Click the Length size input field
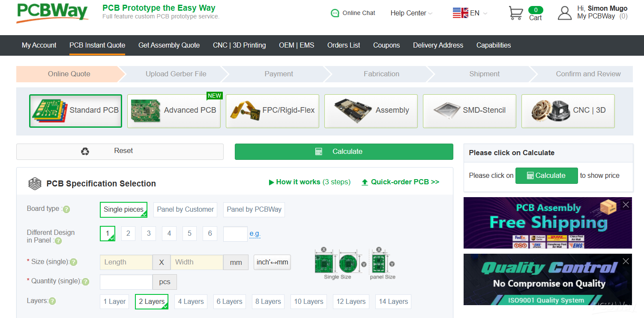 pos(126,262)
